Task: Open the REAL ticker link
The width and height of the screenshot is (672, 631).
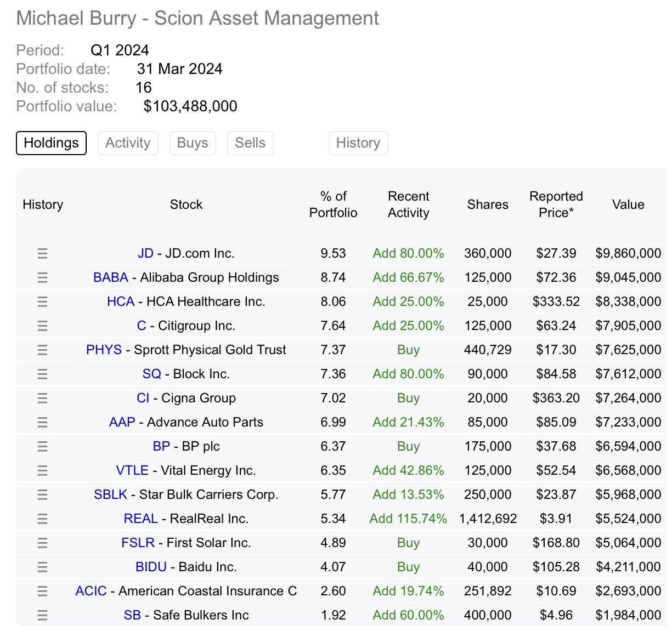Action: pos(141,519)
